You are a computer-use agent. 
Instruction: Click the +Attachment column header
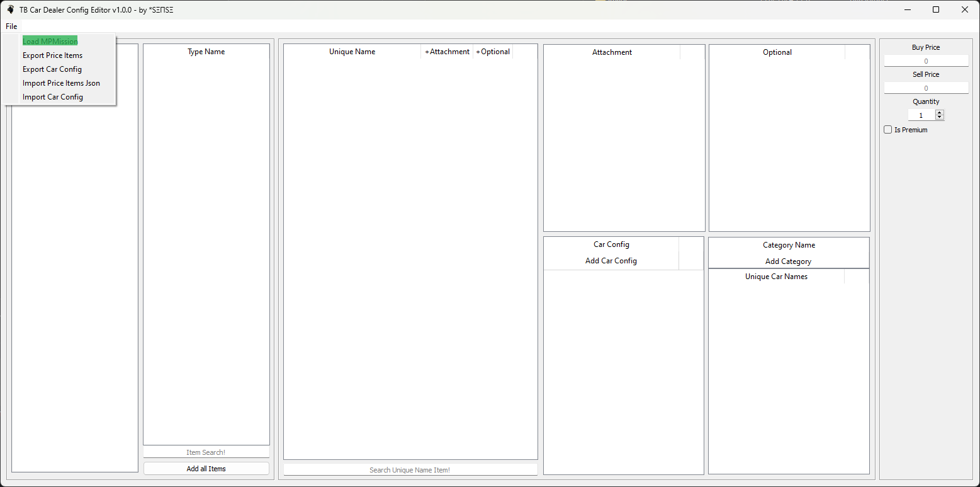[447, 52]
